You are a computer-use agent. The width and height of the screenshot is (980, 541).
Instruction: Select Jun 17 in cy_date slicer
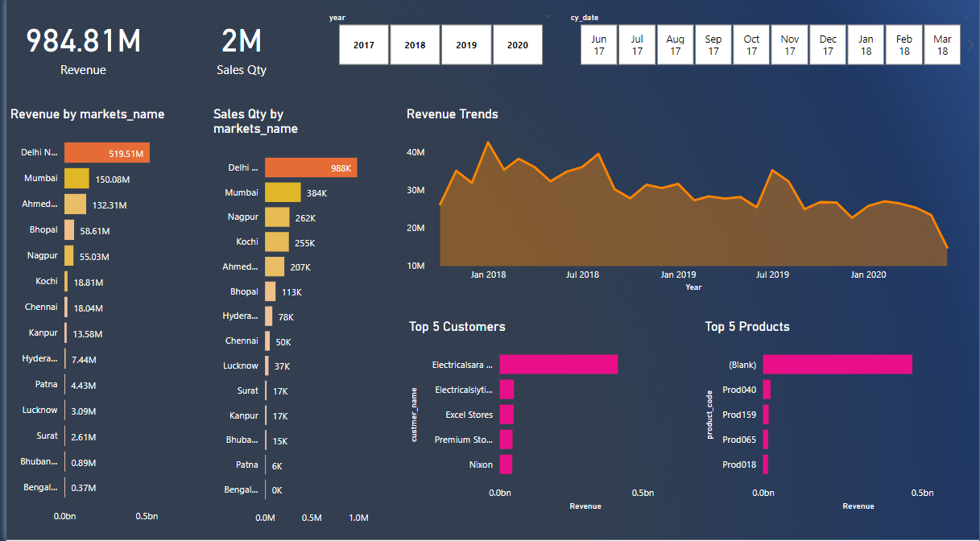coord(598,45)
